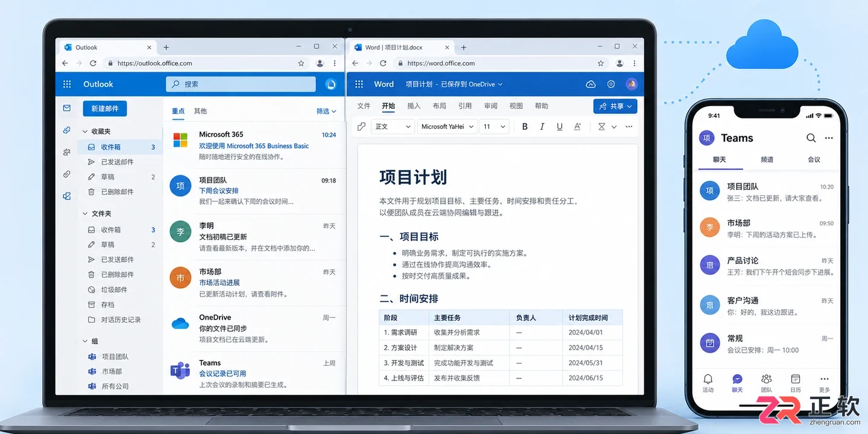Open the 正文 style dropdown
The width and height of the screenshot is (868, 434).
(392, 127)
